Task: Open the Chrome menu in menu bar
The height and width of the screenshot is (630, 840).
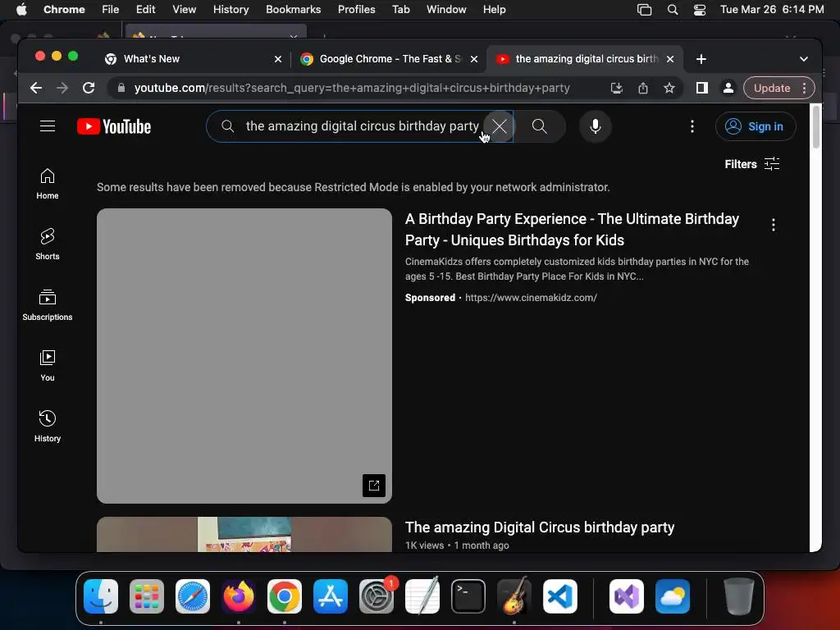Action: (64, 9)
